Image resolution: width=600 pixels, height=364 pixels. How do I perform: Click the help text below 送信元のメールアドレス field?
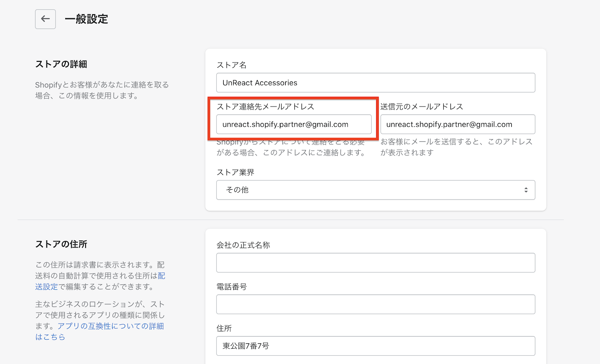click(x=456, y=147)
